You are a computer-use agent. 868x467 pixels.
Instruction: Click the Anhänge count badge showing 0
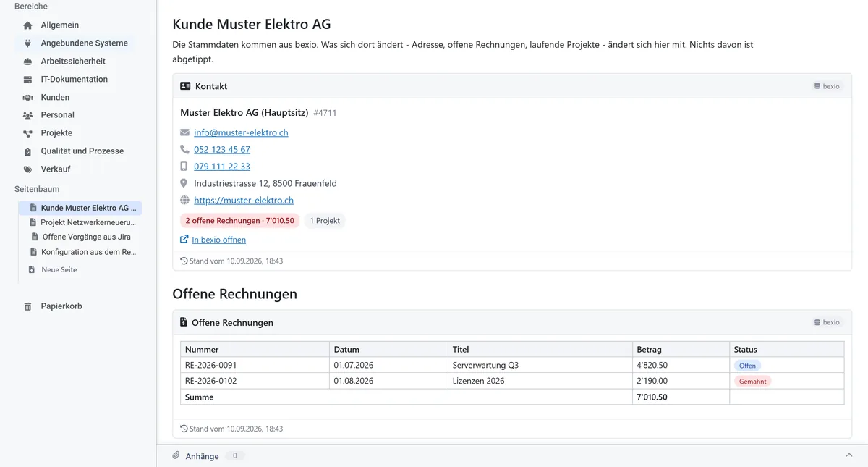click(x=234, y=456)
